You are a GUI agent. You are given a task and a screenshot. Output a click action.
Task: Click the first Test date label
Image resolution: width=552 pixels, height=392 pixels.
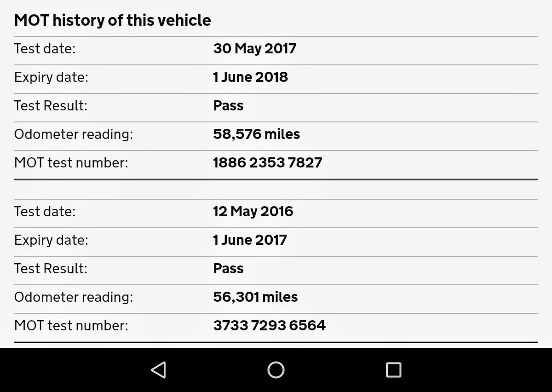[45, 48]
